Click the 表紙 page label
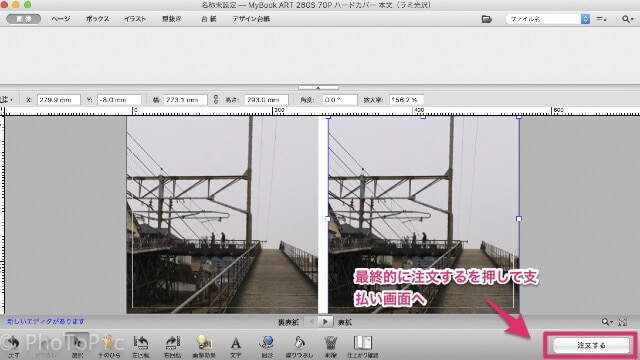The width and height of the screenshot is (640, 360). (x=344, y=322)
